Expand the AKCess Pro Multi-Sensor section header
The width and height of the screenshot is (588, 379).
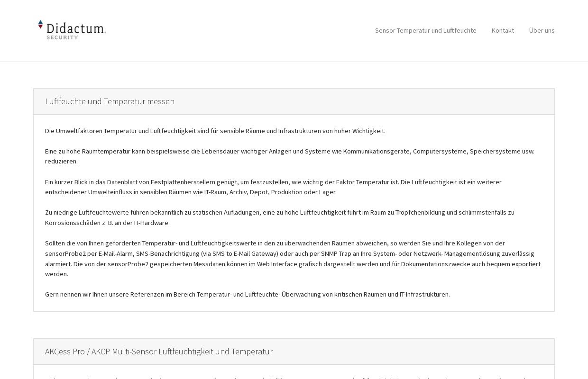[x=159, y=352]
